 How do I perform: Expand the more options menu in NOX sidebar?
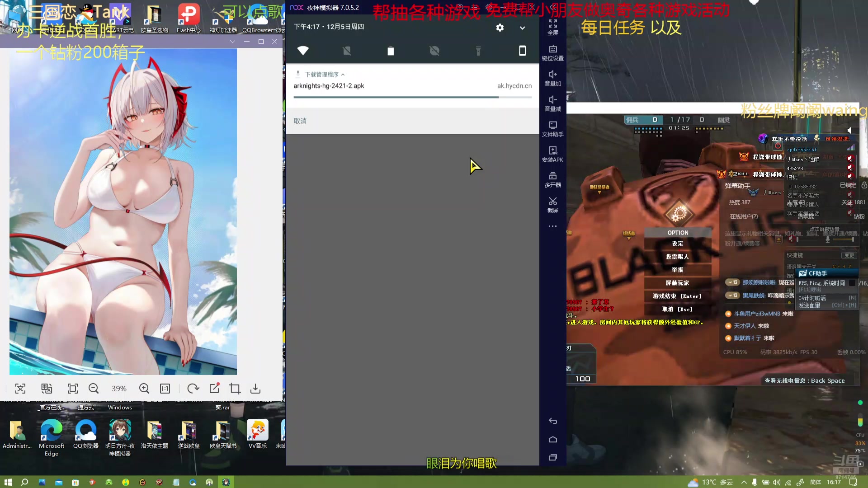pos(552,226)
